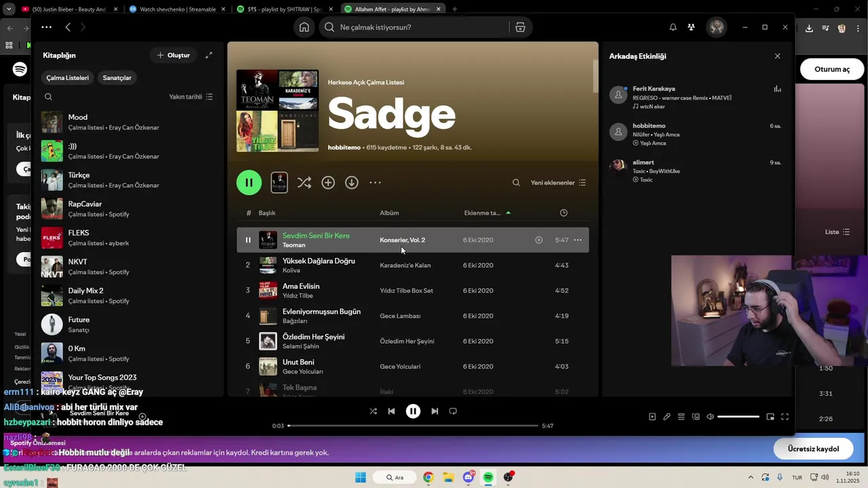Open more options for Sevdim Seni Bir Kere
The height and width of the screenshot is (488, 868).
point(578,240)
